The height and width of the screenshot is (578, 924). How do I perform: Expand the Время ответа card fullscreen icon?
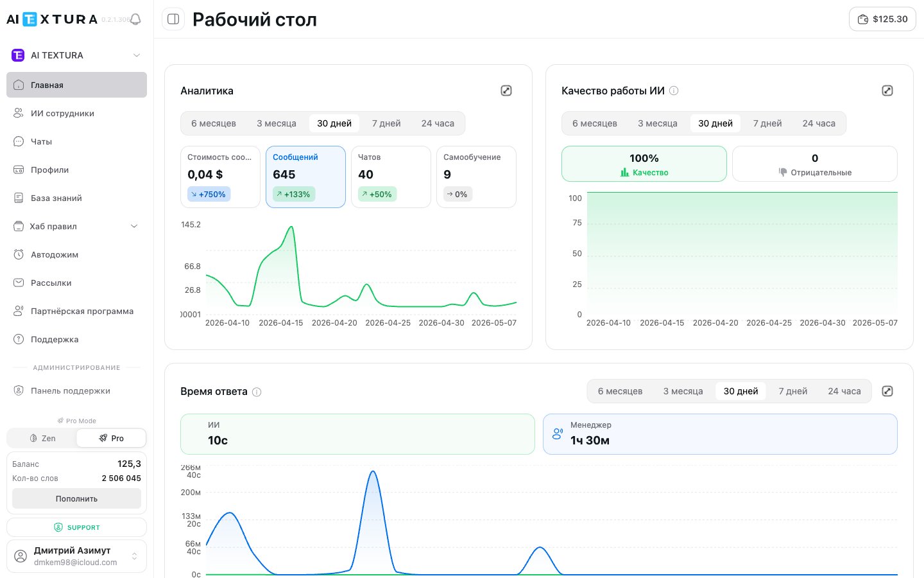[x=887, y=391]
